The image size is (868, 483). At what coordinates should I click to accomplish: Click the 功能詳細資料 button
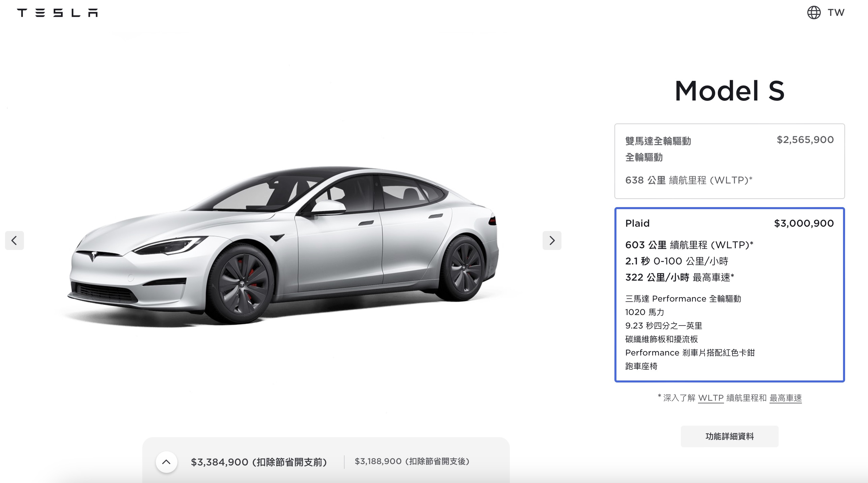point(729,436)
